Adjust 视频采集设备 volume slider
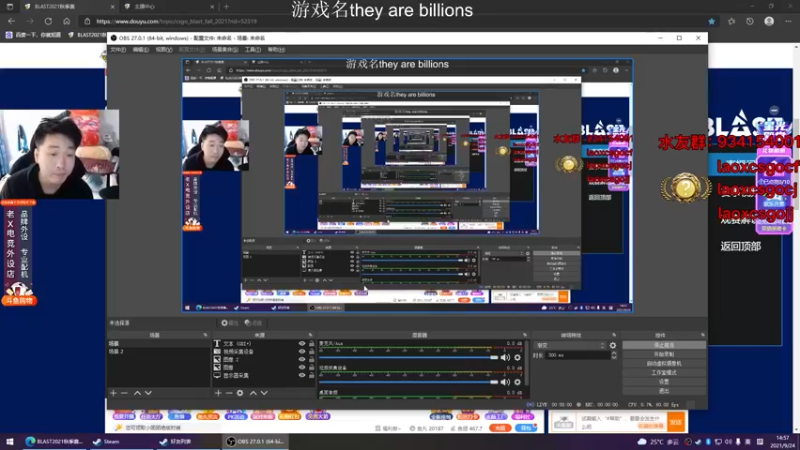This screenshot has width=800, height=450. pyautogui.click(x=409, y=382)
